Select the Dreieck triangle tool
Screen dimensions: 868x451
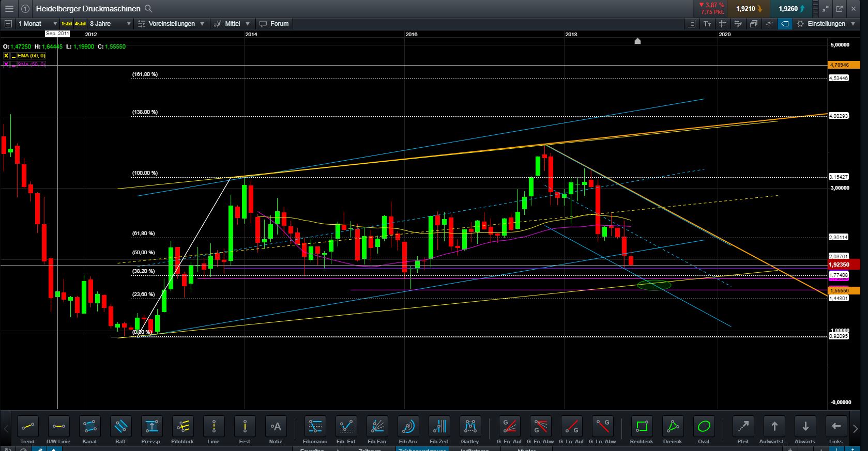[x=673, y=427]
